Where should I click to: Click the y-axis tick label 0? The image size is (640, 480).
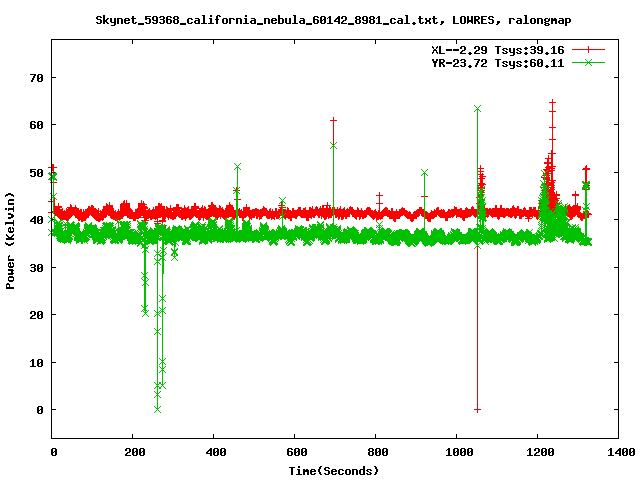tap(40, 410)
